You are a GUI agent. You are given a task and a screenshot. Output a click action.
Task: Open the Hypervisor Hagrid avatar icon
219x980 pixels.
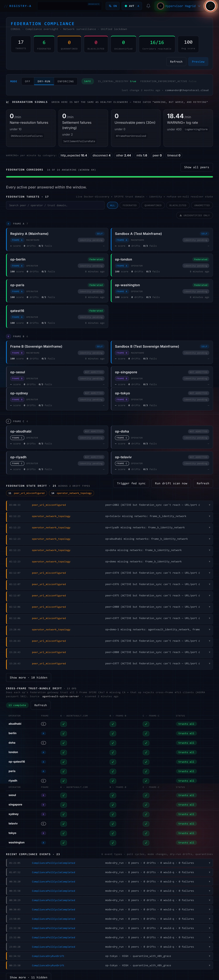[x=161, y=6]
